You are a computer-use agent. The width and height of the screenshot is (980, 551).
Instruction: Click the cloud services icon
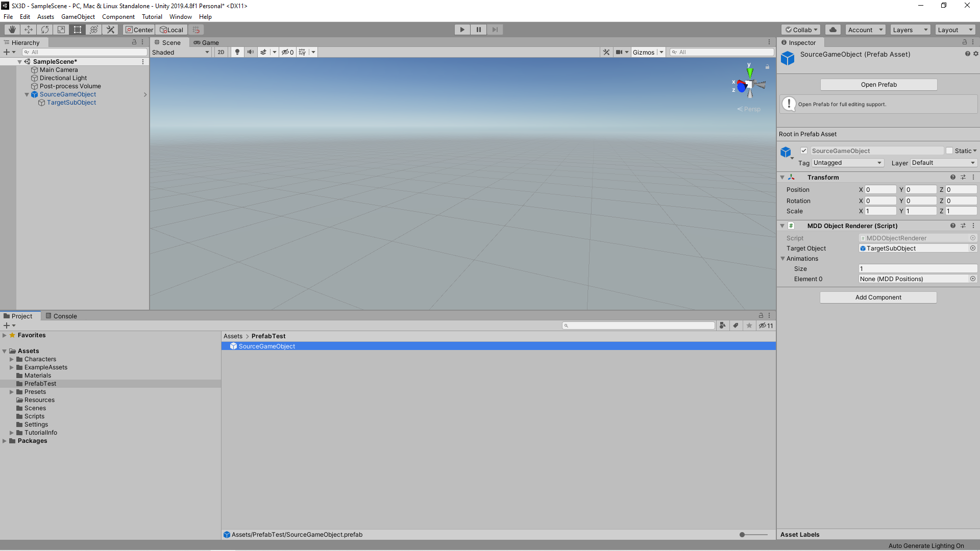833,30
